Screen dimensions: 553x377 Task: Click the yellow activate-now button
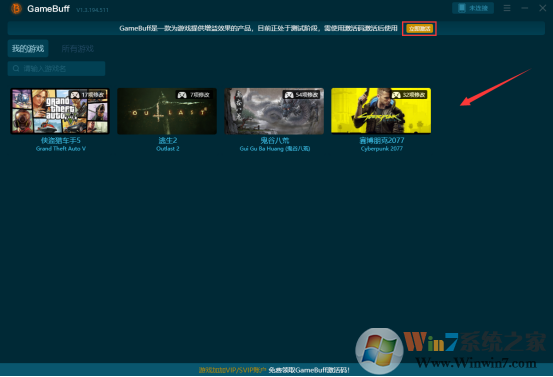coord(419,29)
